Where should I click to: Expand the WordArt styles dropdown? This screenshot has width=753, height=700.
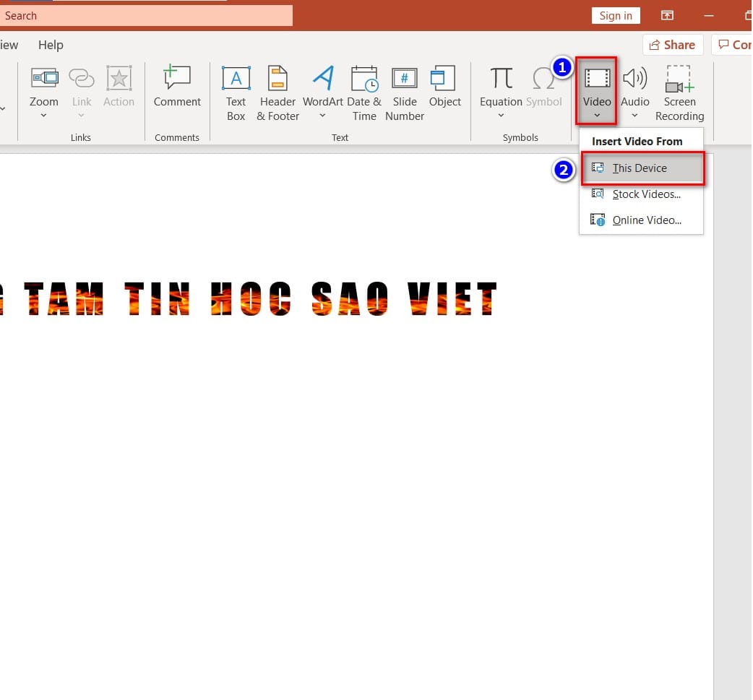click(323, 116)
